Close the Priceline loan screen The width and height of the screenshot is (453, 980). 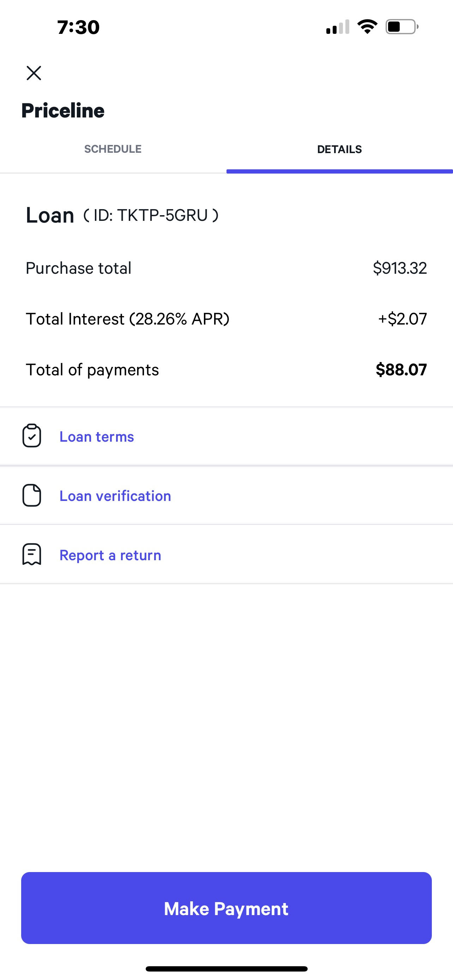click(x=34, y=73)
